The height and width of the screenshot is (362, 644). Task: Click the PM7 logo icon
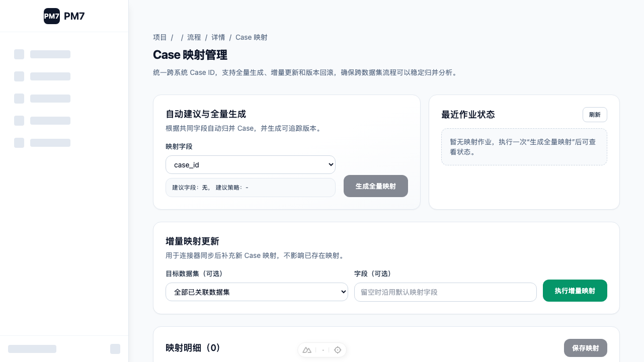[x=52, y=16]
